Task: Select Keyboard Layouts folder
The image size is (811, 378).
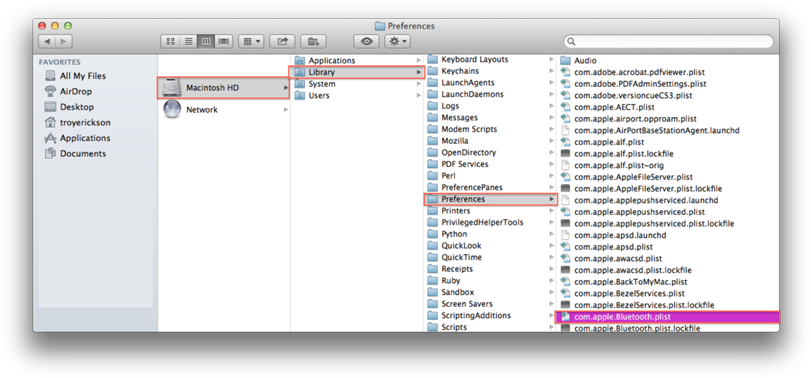Action: click(x=490, y=59)
